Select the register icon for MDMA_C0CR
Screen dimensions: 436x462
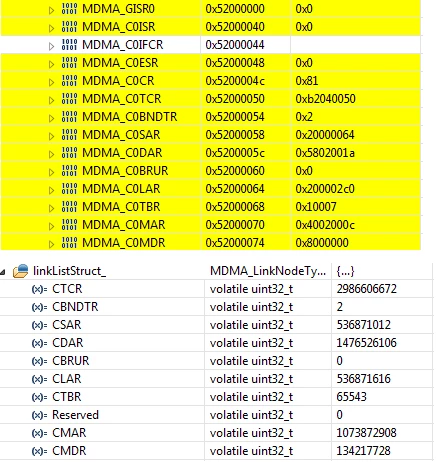(x=69, y=81)
